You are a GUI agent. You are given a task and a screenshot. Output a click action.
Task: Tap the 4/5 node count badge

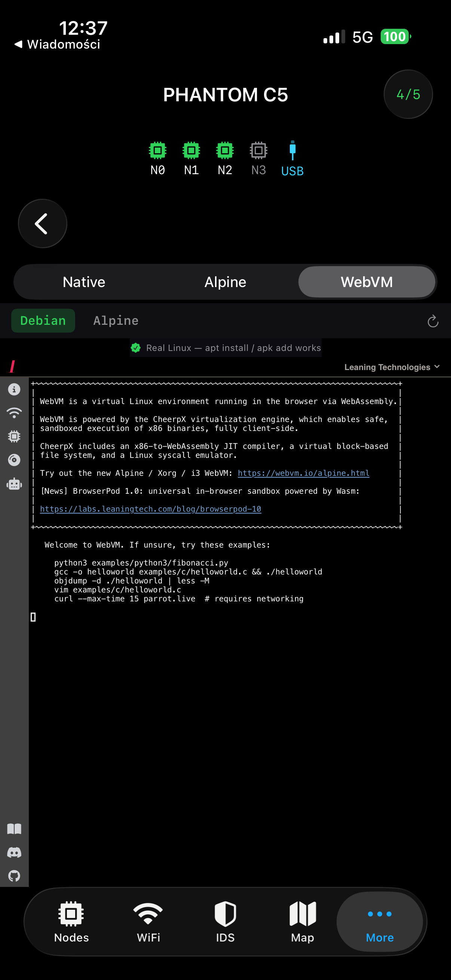click(x=408, y=94)
